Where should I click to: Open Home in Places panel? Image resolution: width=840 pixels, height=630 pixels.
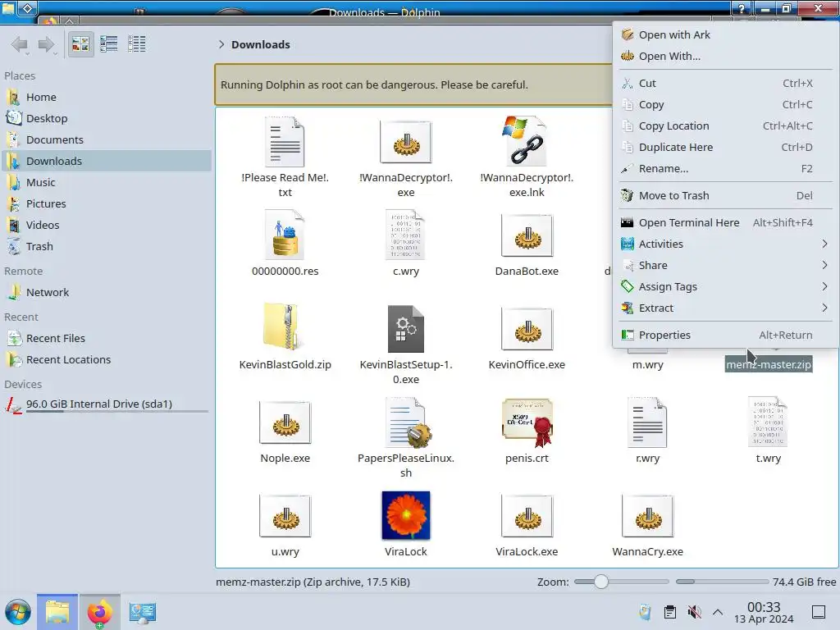coord(106,97)
